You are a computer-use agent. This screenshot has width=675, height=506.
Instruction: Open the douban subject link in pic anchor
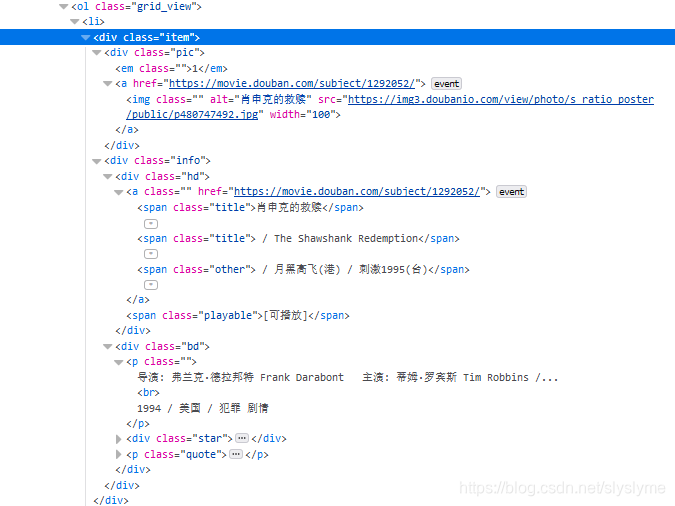click(292, 84)
